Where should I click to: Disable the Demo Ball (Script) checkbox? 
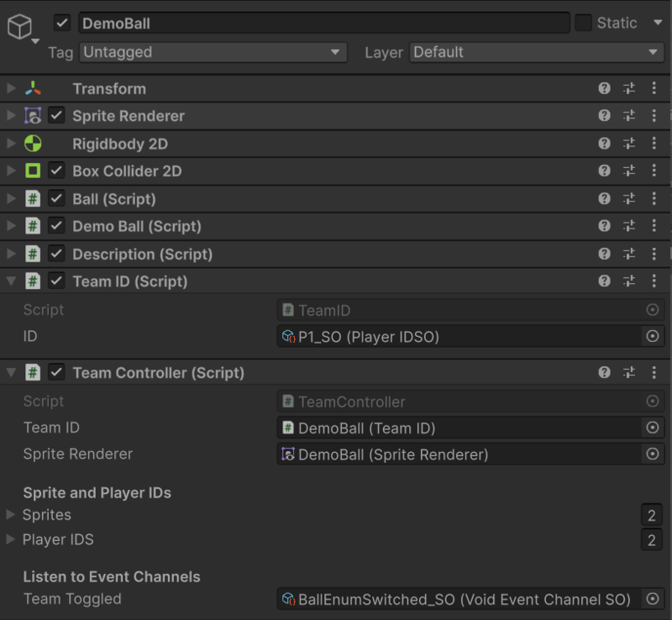56,226
